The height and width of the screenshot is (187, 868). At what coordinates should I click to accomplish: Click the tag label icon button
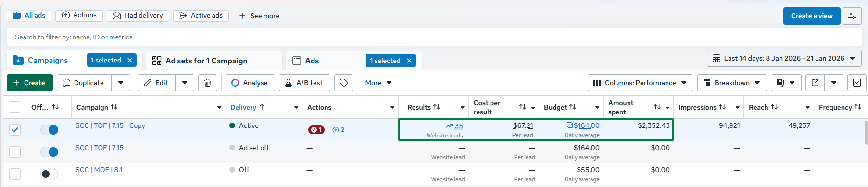coord(344,83)
